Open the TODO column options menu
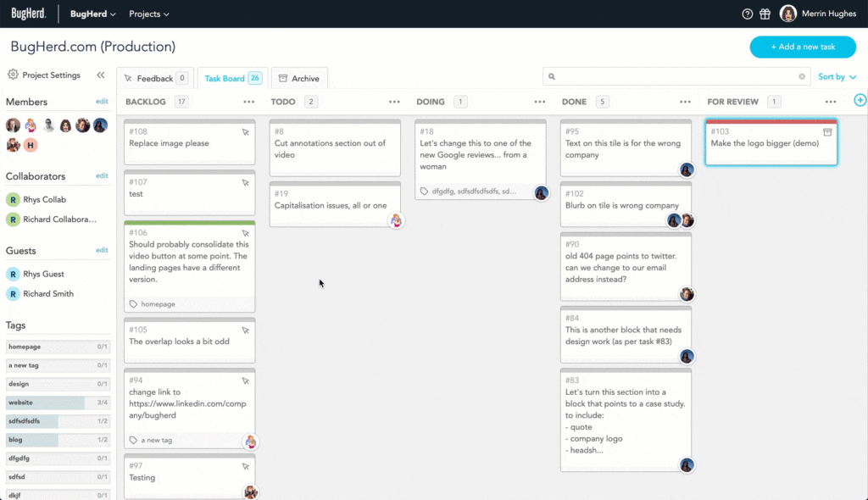Screen dimensions: 868x500 pos(394,102)
